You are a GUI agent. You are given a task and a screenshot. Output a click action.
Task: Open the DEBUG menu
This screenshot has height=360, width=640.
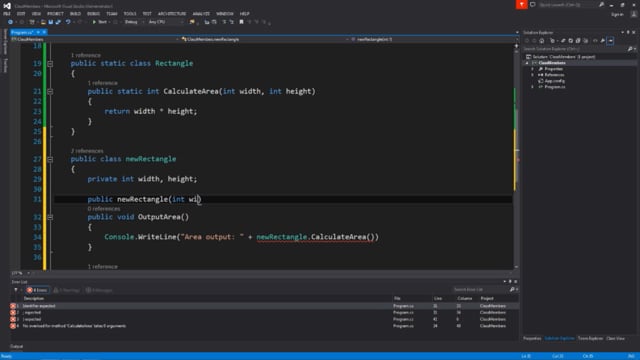pos(93,13)
